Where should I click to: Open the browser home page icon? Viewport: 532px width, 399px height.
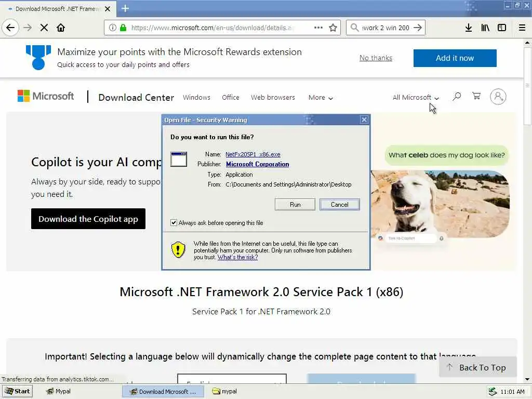(x=61, y=28)
